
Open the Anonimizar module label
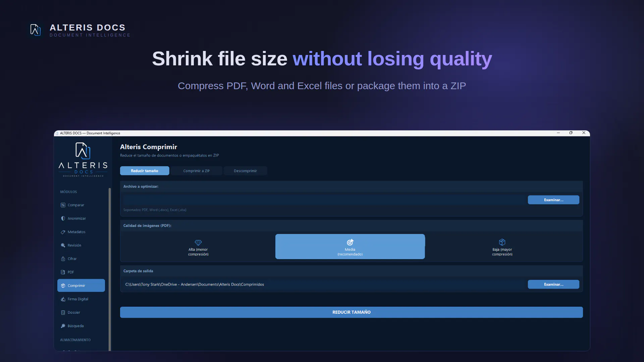tap(77, 219)
